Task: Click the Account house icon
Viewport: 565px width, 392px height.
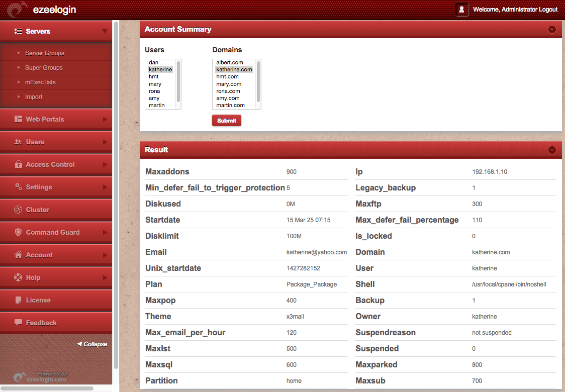Action: [x=18, y=255]
